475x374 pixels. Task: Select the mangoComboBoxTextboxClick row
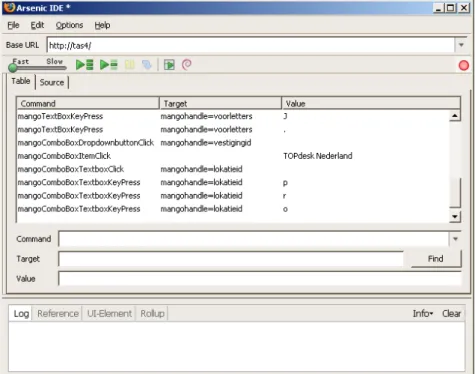coord(233,169)
